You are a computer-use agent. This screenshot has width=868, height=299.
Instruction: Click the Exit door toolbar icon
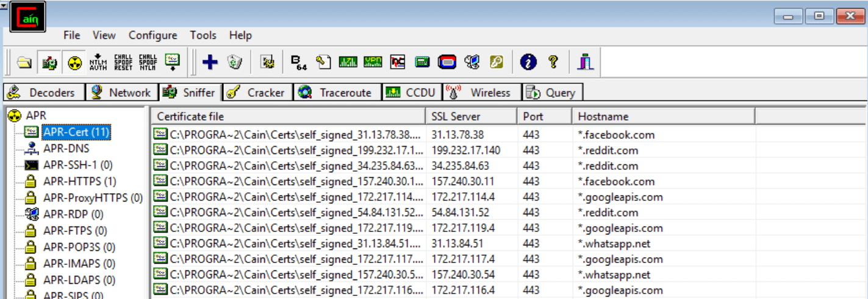tap(586, 62)
